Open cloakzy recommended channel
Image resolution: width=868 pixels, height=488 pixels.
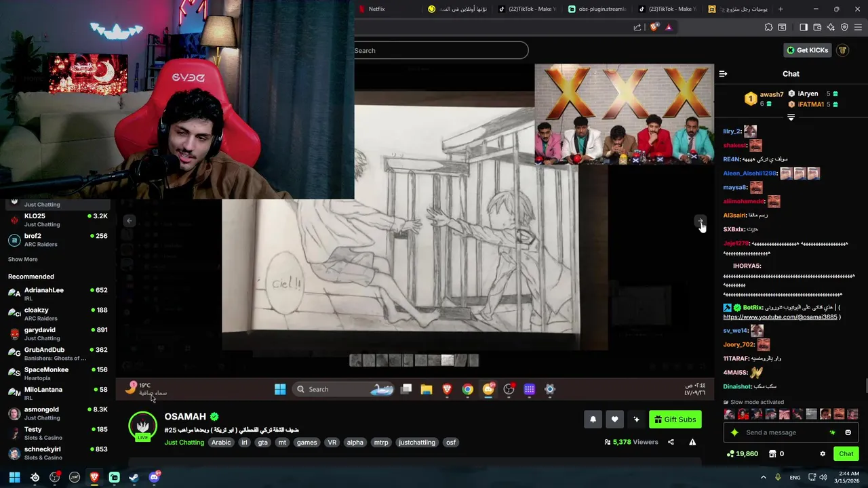point(58,314)
